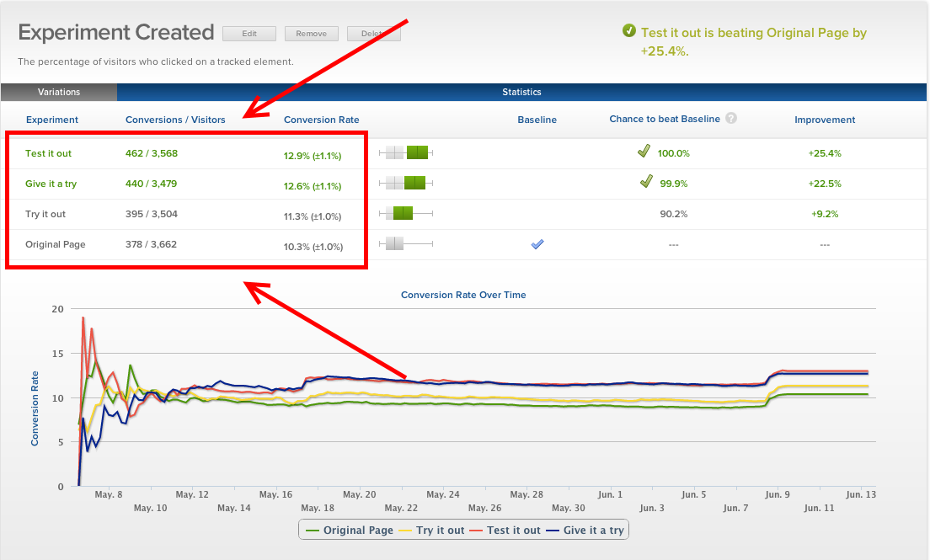Click the baseline checkmark for Original Page
The width and height of the screenshot is (930, 560).
537,244
